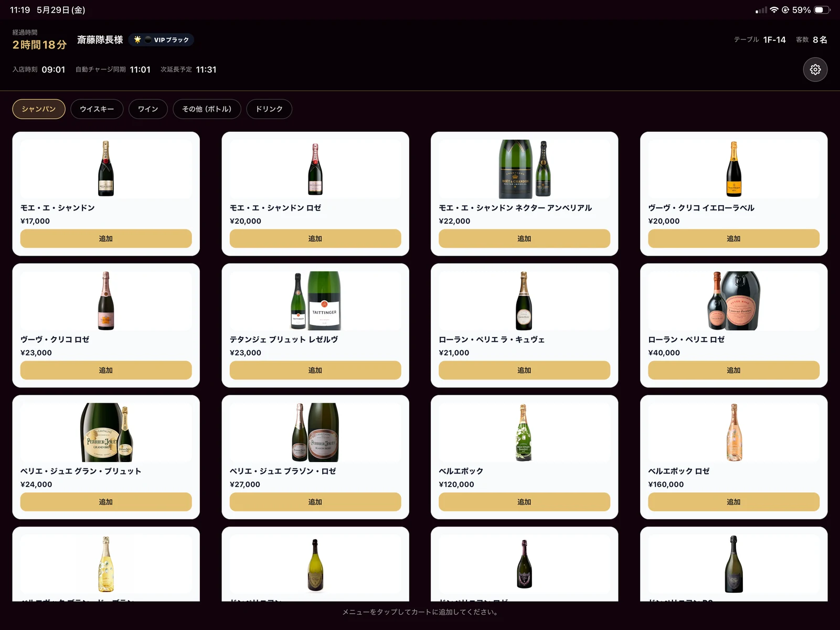Tap the ペリエ・ジュエ ブラゾン・ロゼ bottle image

click(x=315, y=432)
